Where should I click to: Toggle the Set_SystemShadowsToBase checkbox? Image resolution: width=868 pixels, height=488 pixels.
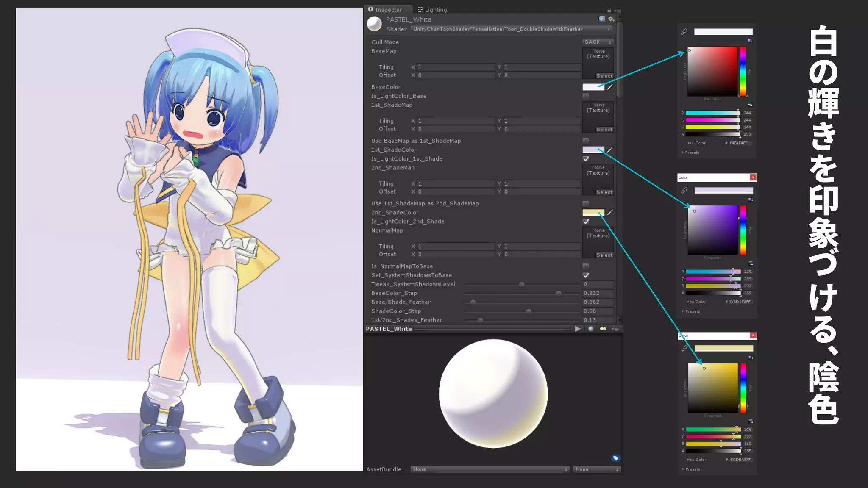tap(586, 275)
